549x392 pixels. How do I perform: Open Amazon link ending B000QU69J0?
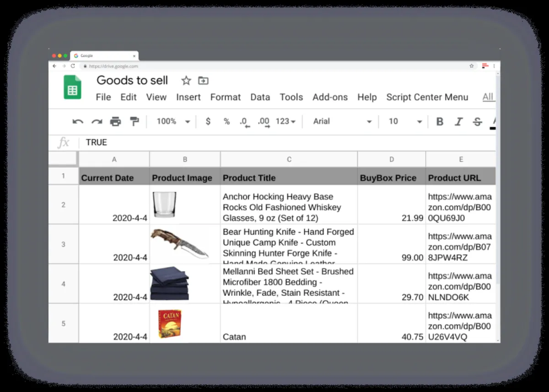(460, 207)
